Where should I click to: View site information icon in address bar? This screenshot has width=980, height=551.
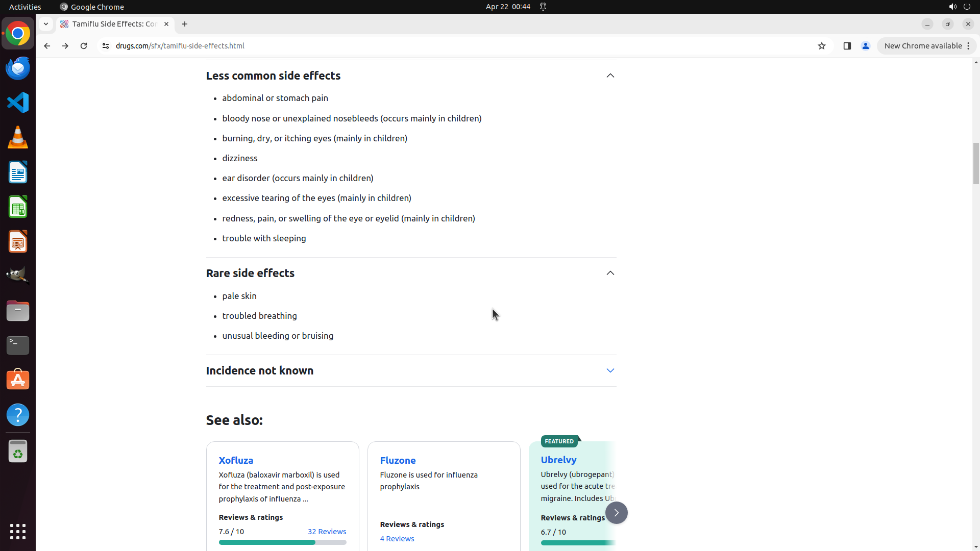pyautogui.click(x=106, y=46)
